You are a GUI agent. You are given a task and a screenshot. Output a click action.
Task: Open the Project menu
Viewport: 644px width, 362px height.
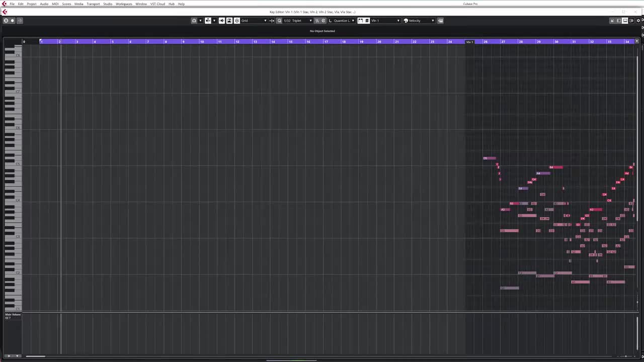pos(32,4)
